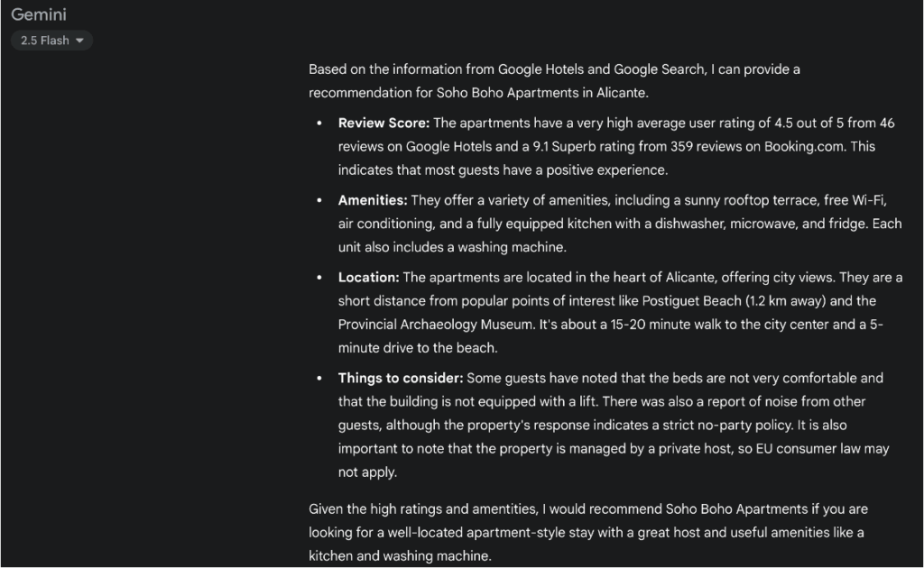Image resolution: width=924 pixels, height=568 pixels.
Task: Click the bold Location heading
Action: 368,278
